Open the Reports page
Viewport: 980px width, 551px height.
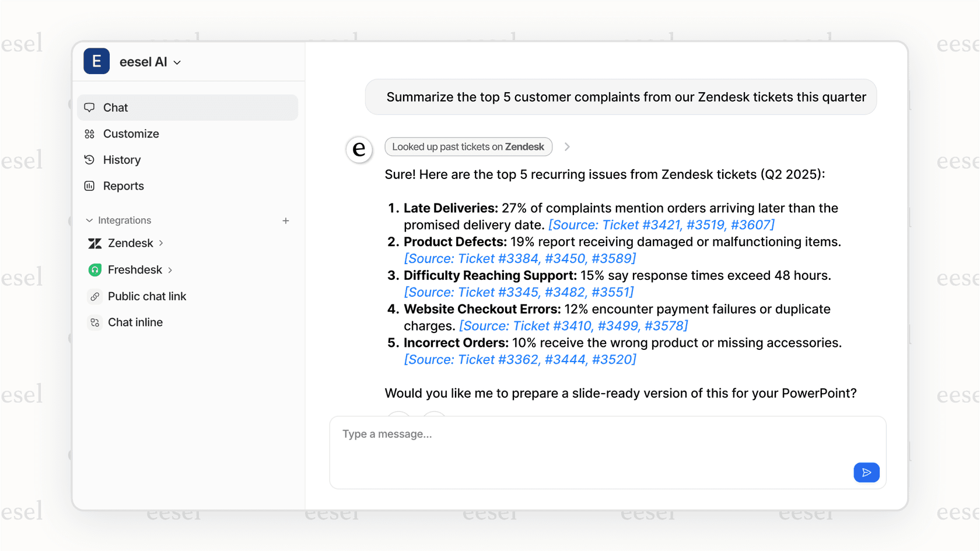[x=123, y=186]
